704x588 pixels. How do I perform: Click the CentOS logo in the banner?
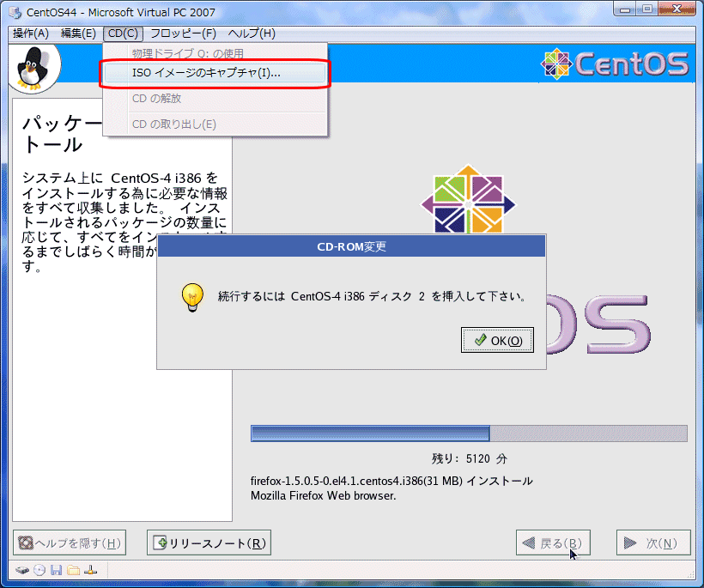614,64
